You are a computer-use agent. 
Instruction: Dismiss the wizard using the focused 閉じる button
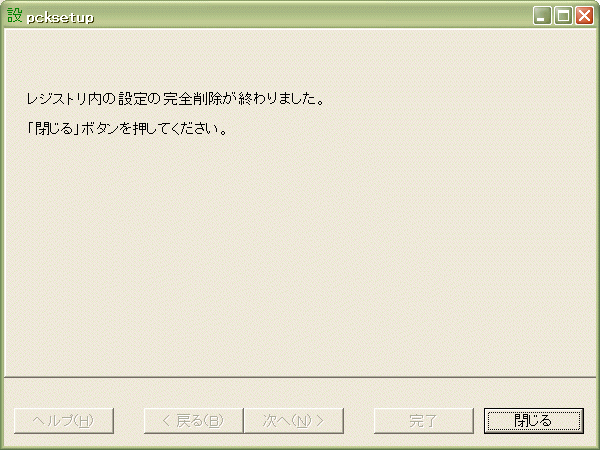[534, 421]
